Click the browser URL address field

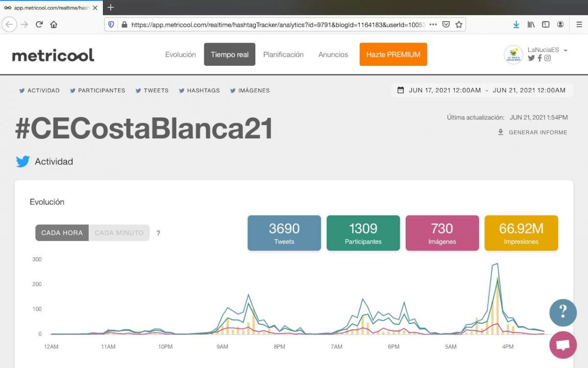coord(274,25)
